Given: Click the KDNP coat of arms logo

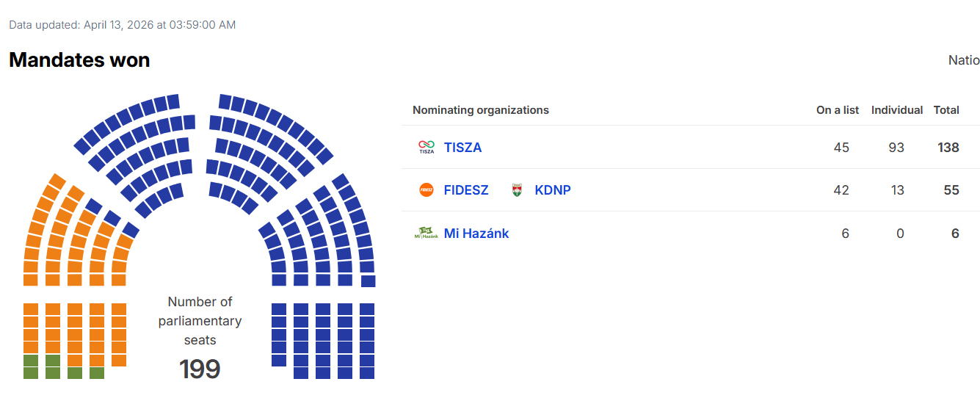Looking at the screenshot, I should click(517, 190).
